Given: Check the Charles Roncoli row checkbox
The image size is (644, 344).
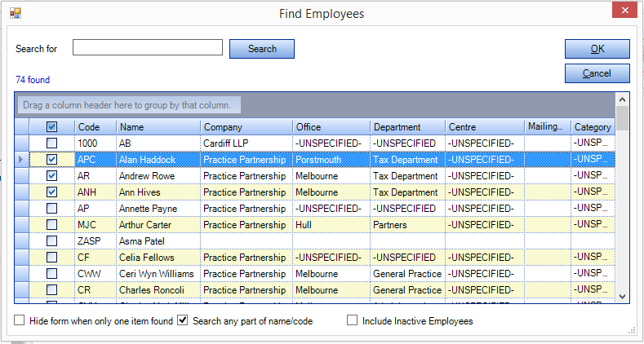Looking at the screenshot, I should click(x=51, y=290).
